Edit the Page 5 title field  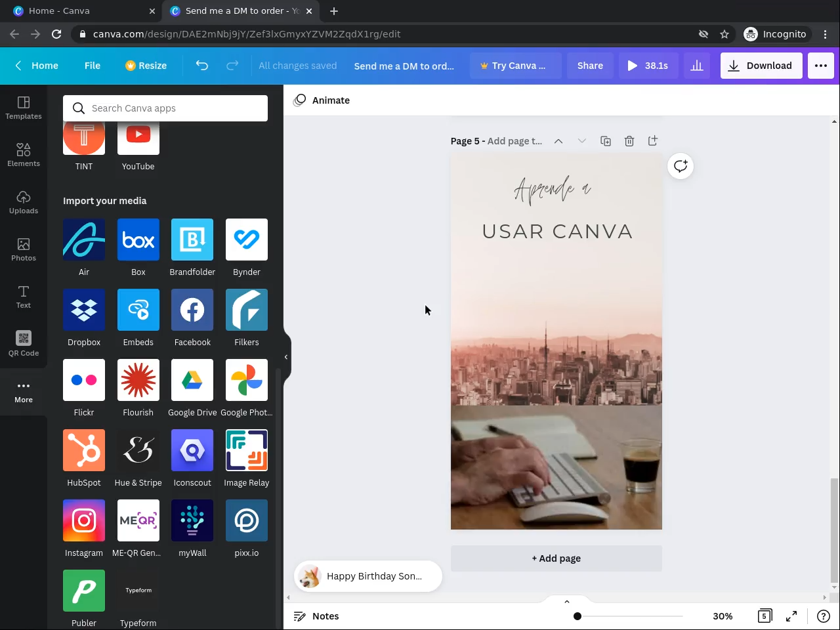(515, 141)
